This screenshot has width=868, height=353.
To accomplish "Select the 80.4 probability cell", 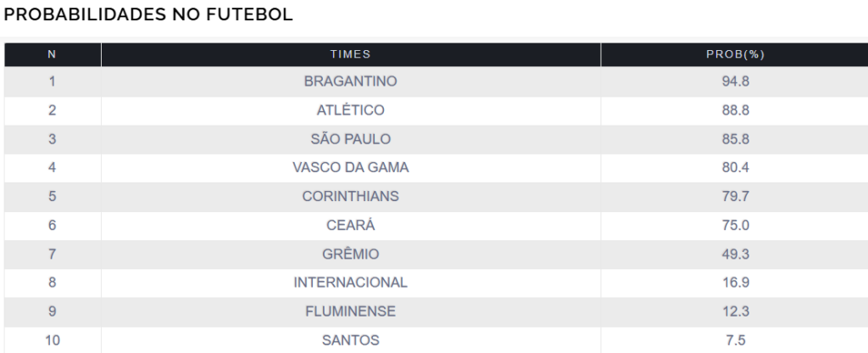I will 735,168.
